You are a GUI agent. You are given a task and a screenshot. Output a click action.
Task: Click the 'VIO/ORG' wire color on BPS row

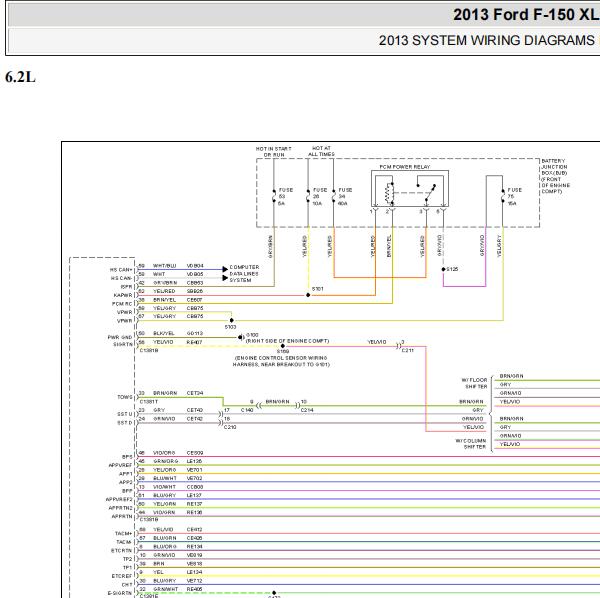(x=164, y=453)
